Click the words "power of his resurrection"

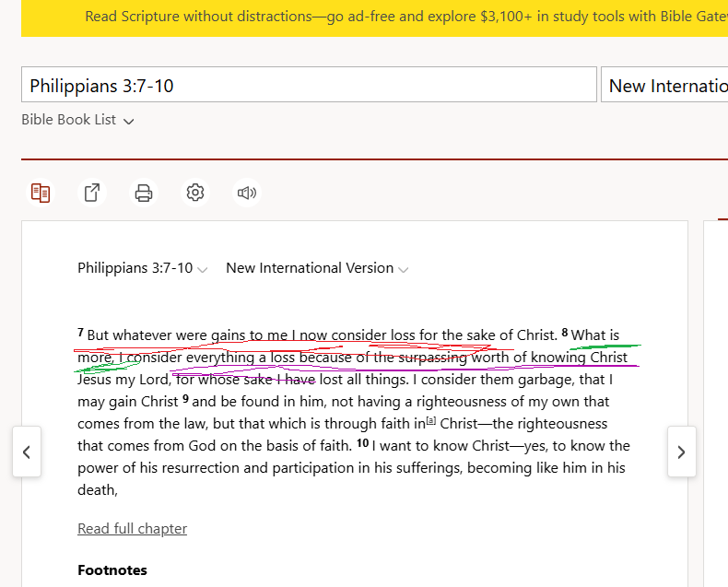point(159,468)
